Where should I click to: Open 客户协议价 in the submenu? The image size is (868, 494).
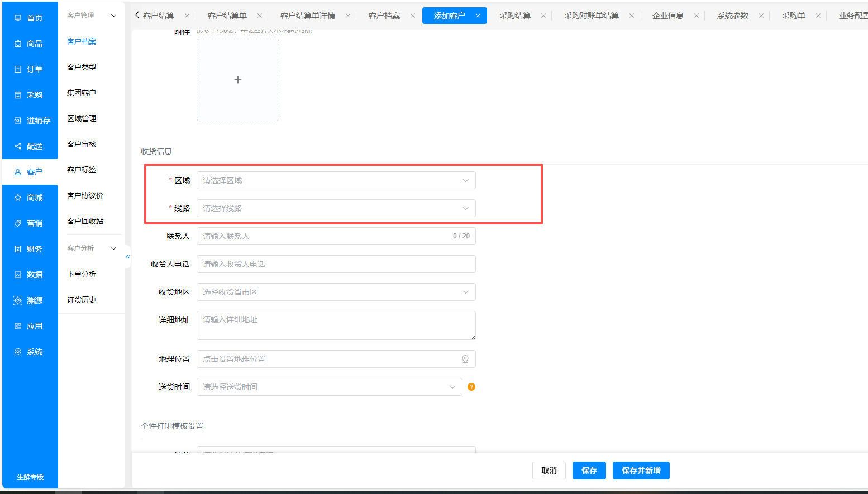85,195
